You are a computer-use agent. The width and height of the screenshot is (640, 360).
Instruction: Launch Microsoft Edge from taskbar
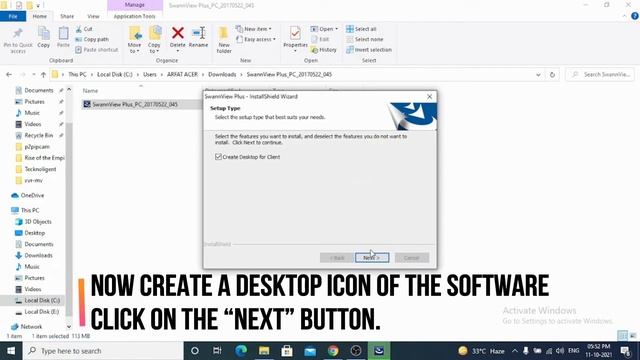click(x=241, y=351)
